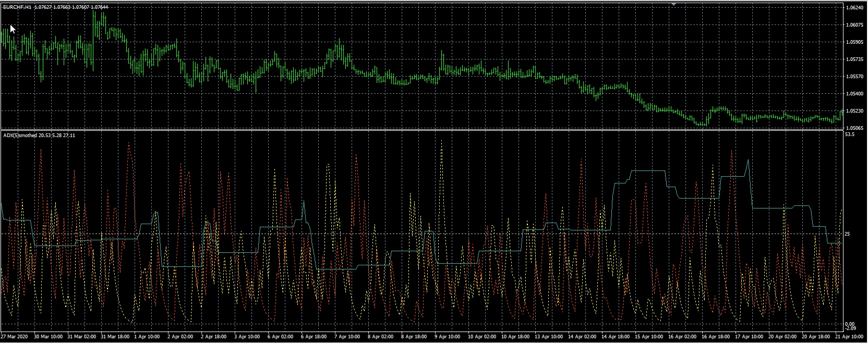
Task: Click the 25 level value on indicator scale
Action: (x=848, y=234)
